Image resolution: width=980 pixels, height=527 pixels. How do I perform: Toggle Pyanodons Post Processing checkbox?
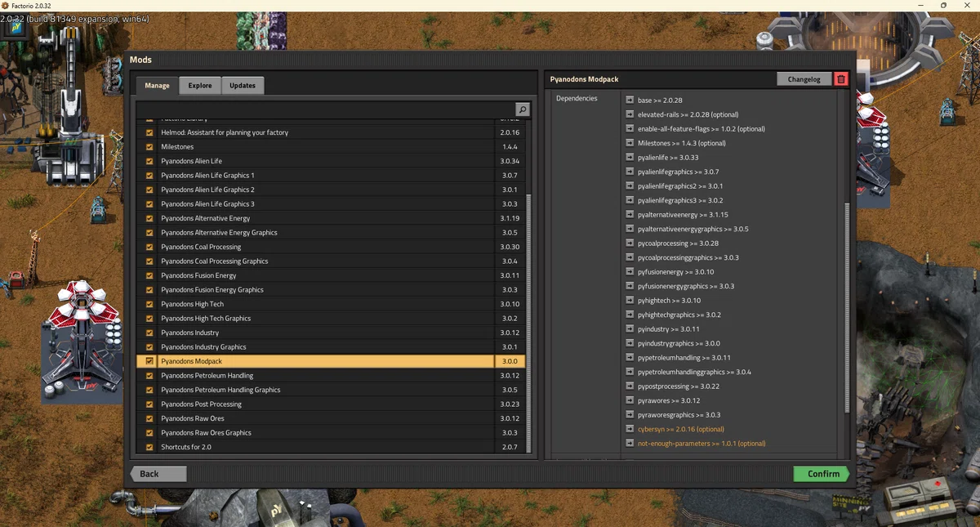(x=149, y=404)
